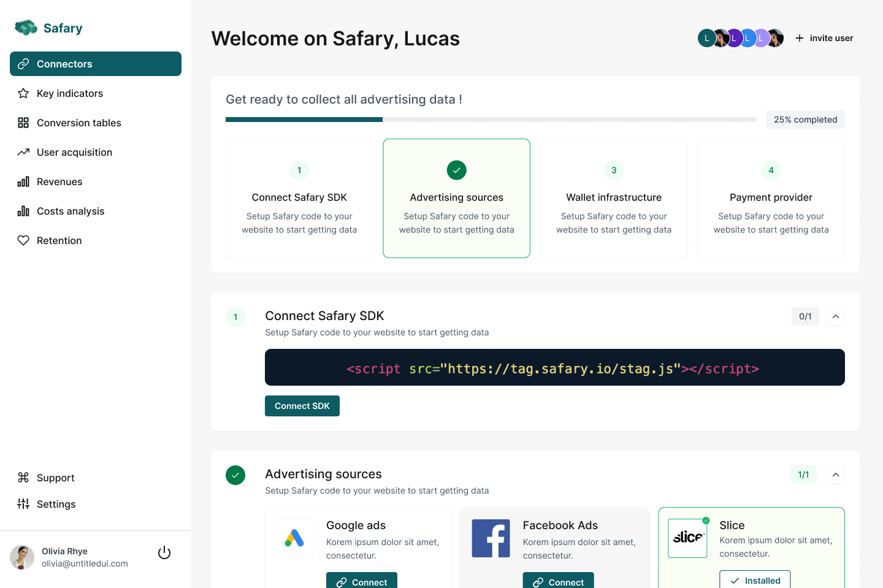Select the Wallet infrastructure step card

pyautogui.click(x=614, y=198)
